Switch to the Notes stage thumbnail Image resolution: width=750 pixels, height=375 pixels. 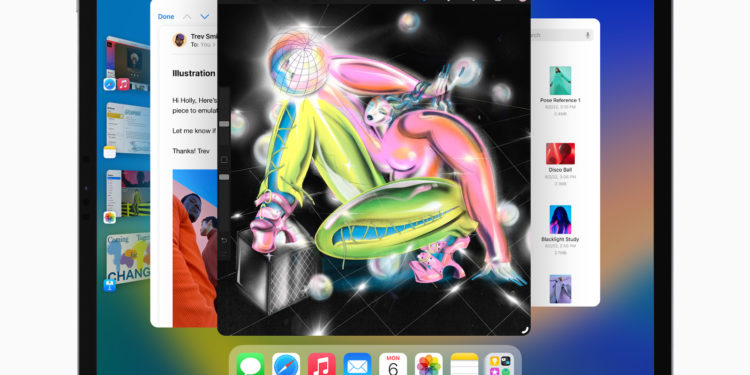tap(128, 128)
